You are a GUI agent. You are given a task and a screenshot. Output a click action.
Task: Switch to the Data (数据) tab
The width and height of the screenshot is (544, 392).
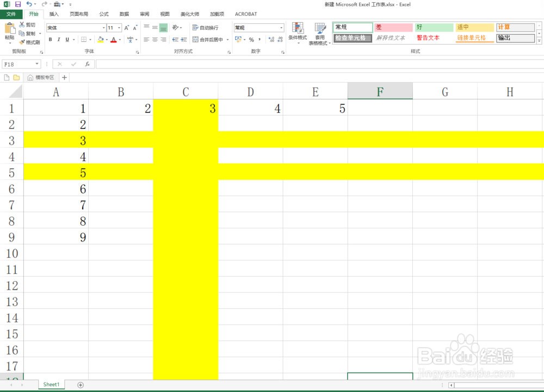coord(124,14)
